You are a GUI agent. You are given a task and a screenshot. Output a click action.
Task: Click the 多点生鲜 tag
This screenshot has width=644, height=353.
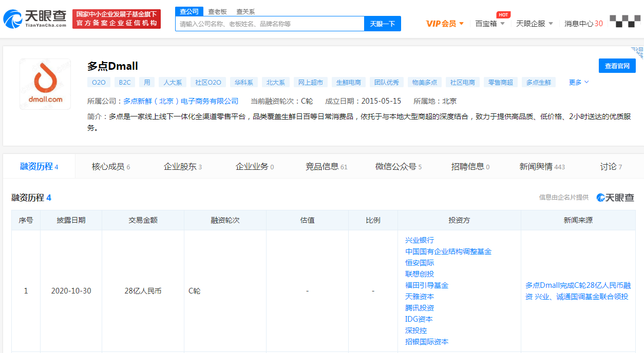point(539,82)
